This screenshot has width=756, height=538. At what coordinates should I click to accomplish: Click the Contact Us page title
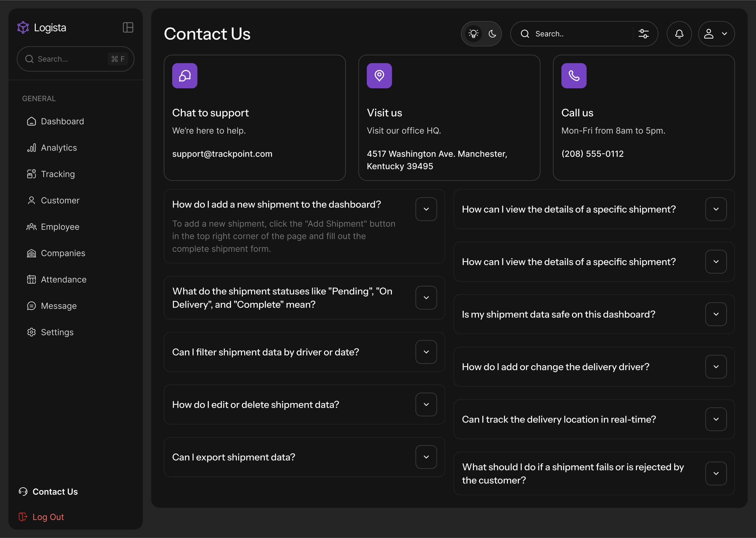(207, 34)
